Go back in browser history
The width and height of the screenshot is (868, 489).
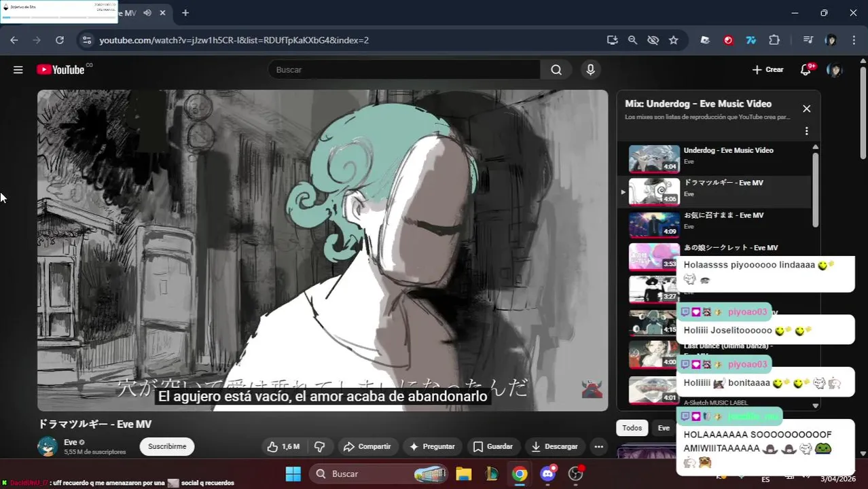coord(14,40)
